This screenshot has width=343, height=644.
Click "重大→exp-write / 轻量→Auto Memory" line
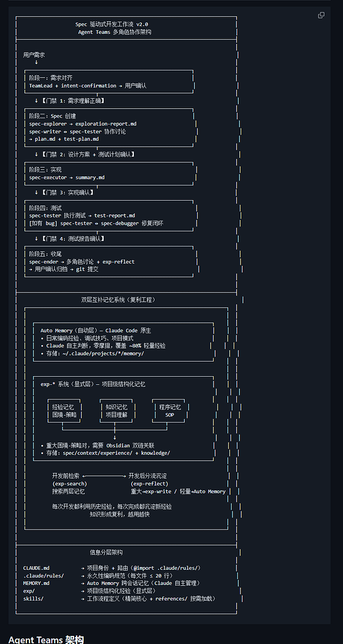pos(178,492)
